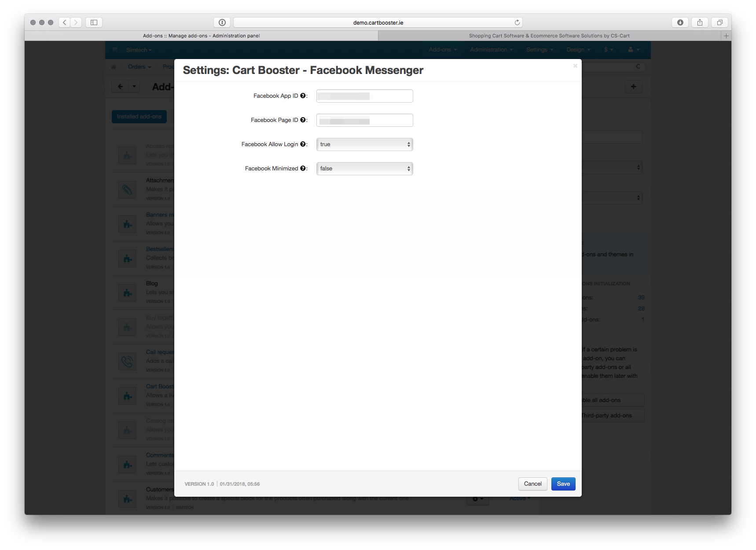Screen dimensions: 756x550
Task: Click the active add-ons count 28
Action: pos(641,309)
